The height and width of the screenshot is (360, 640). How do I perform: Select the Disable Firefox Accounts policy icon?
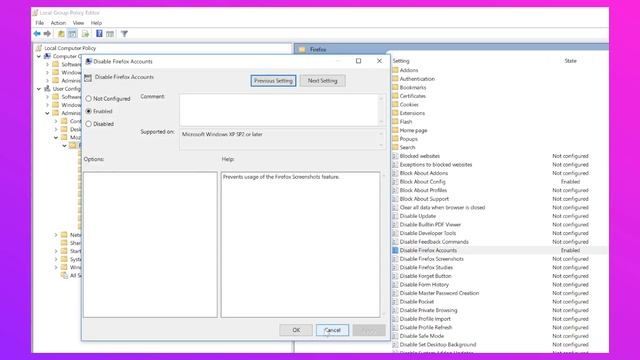pyautogui.click(x=395, y=250)
